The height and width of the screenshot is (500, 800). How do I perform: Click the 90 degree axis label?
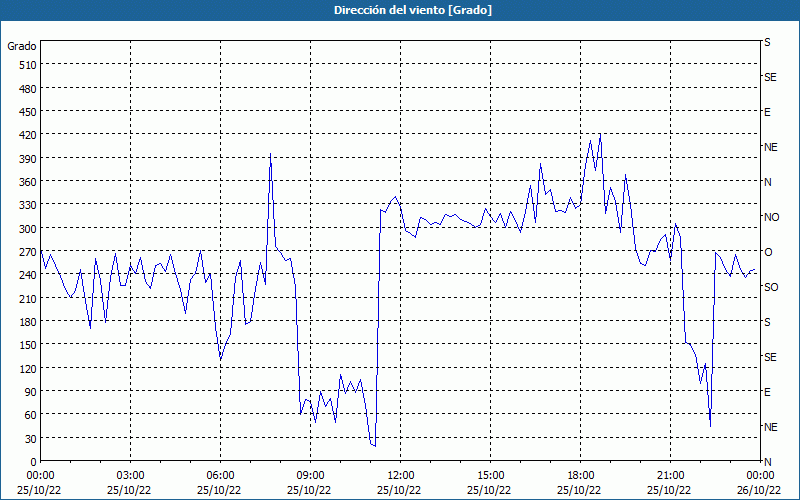[x=31, y=392]
